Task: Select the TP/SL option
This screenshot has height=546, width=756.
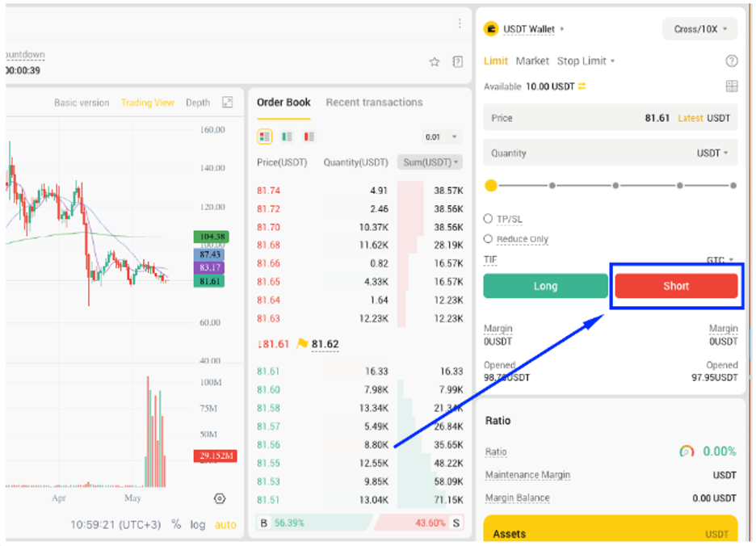Action: coord(487,218)
